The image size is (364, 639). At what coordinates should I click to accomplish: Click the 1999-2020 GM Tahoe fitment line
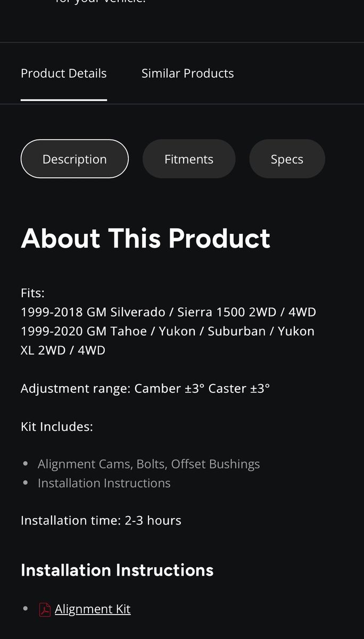coord(167,331)
